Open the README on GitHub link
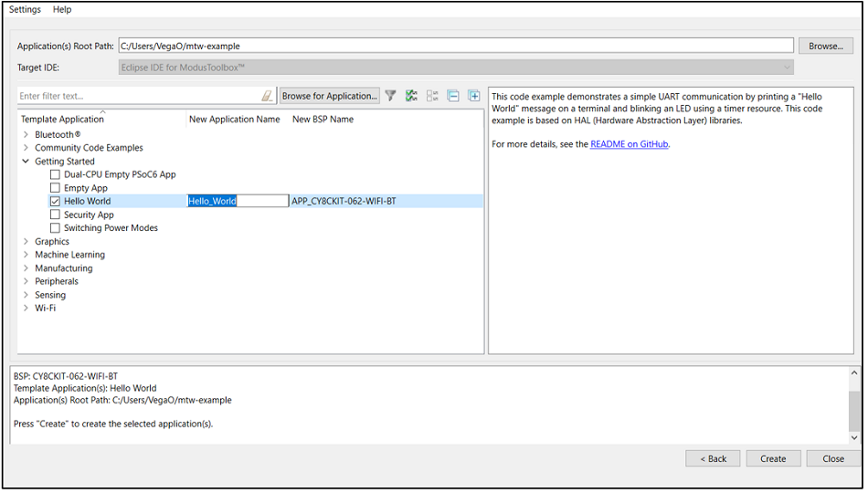868x493 pixels. tap(630, 144)
